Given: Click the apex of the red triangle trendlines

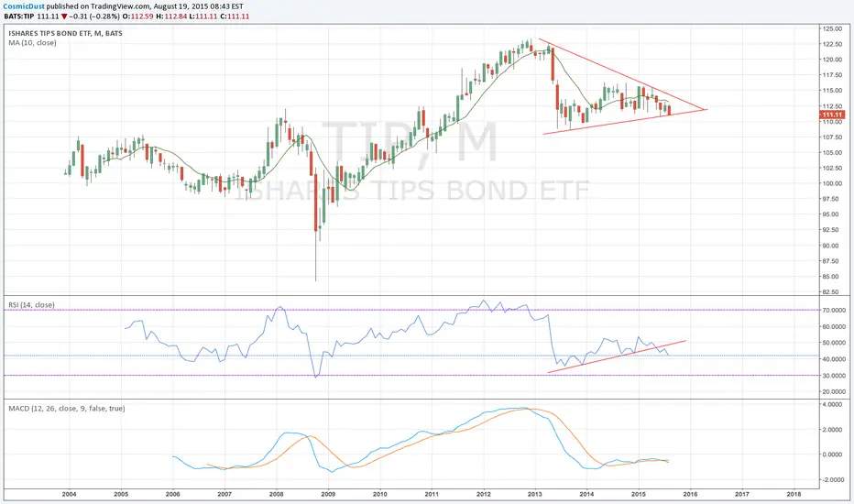Looking at the screenshot, I should [706, 110].
